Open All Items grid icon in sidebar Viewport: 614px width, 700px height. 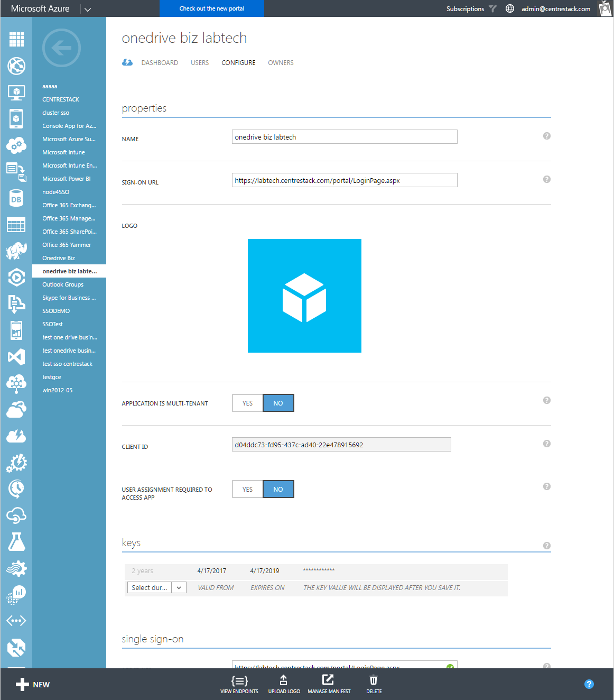[x=16, y=39]
